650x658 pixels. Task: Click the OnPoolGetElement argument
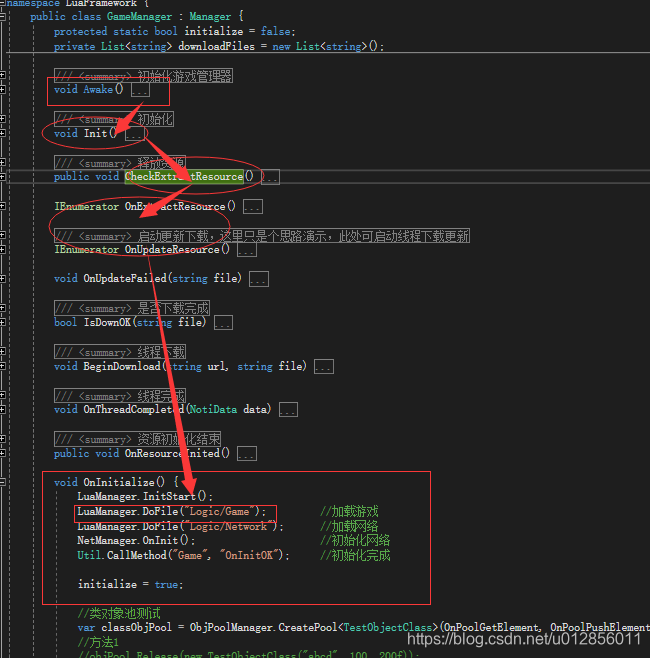coord(491,628)
